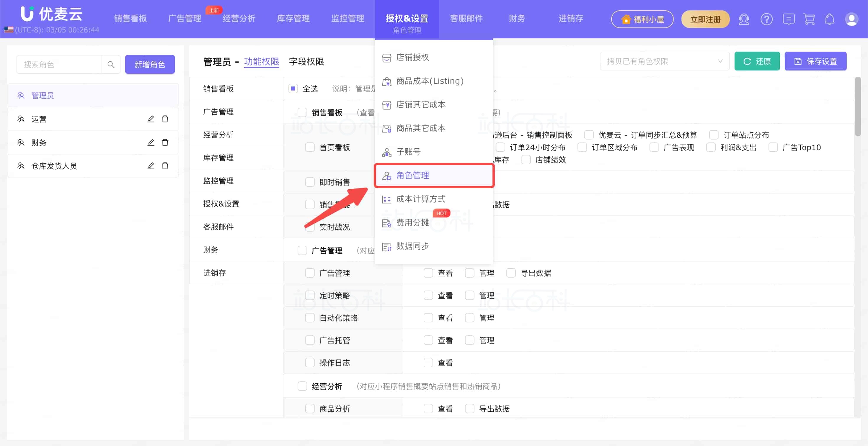
Task: Open the user avatar icon in header
Action: point(851,19)
